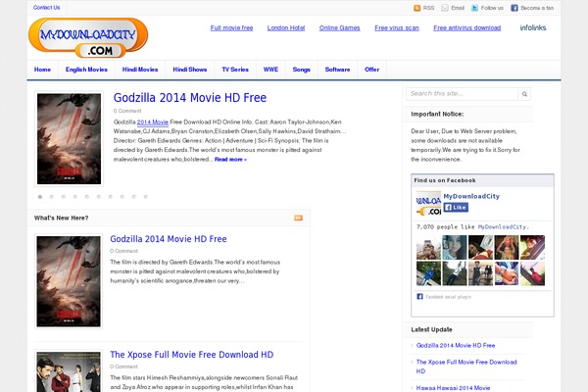Open Godzilla 2014 link in Latest Update
Image resolution: width=588 pixels, height=392 pixels.
[456, 346]
